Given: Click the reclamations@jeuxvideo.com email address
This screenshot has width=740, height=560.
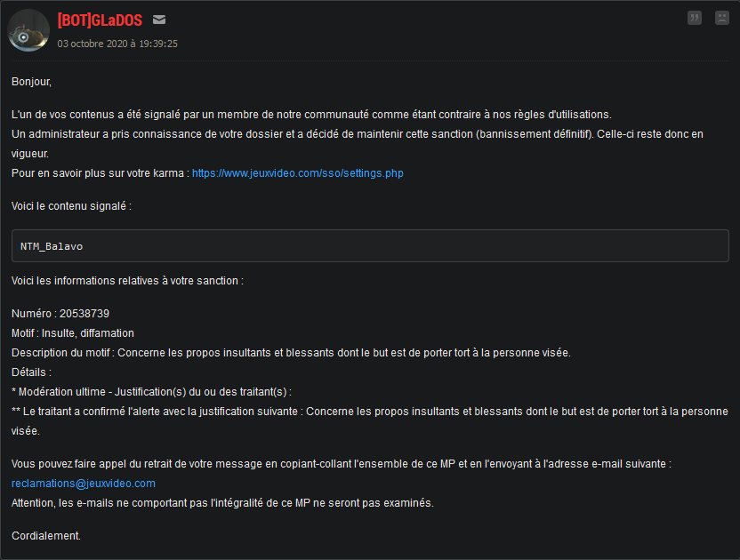Looking at the screenshot, I should pyautogui.click(x=83, y=484).
